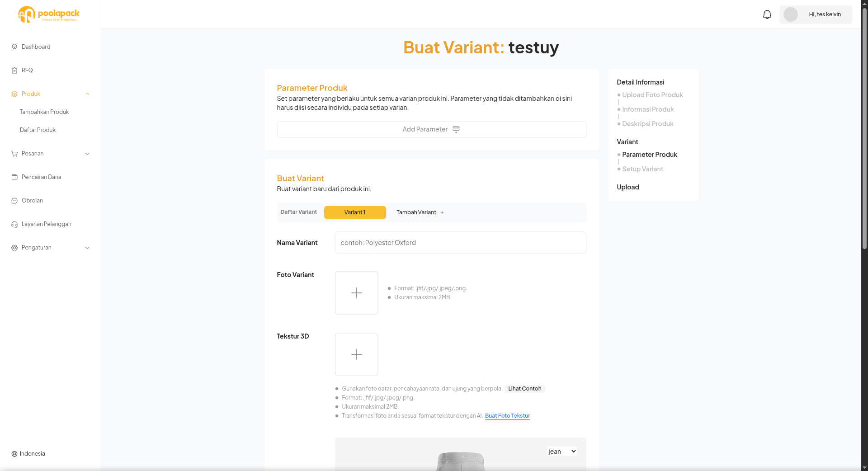Viewport: 868px width, 471px height.
Task: Click Tambah Variant tab
Action: (x=420, y=212)
